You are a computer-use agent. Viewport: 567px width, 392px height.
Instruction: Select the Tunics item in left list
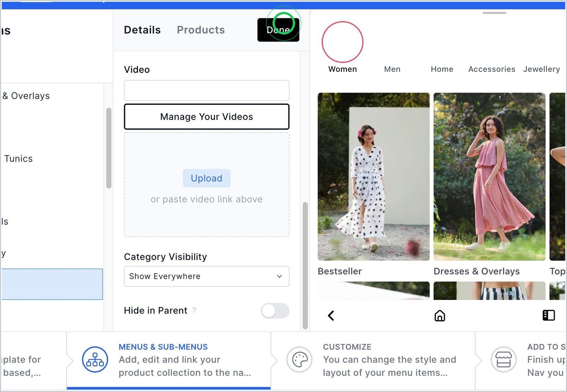[x=18, y=159]
